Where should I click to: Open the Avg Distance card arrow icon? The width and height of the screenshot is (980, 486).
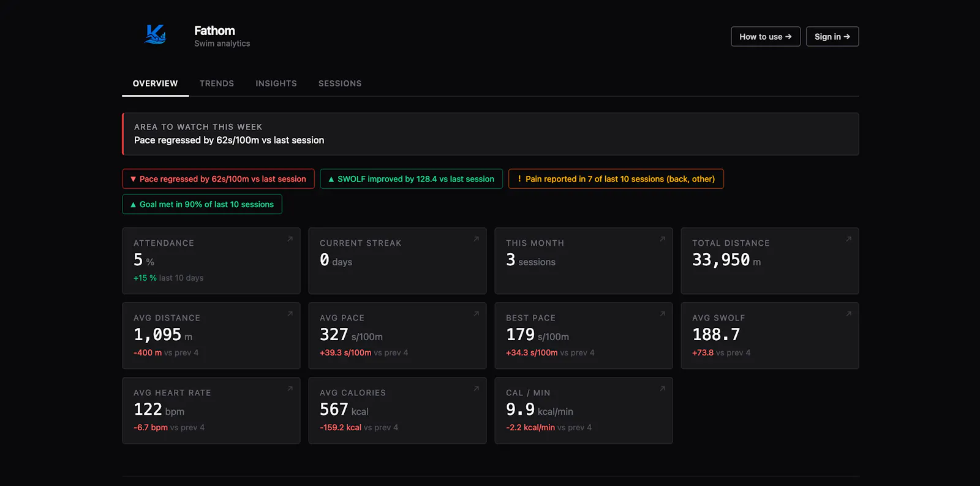[x=290, y=314]
